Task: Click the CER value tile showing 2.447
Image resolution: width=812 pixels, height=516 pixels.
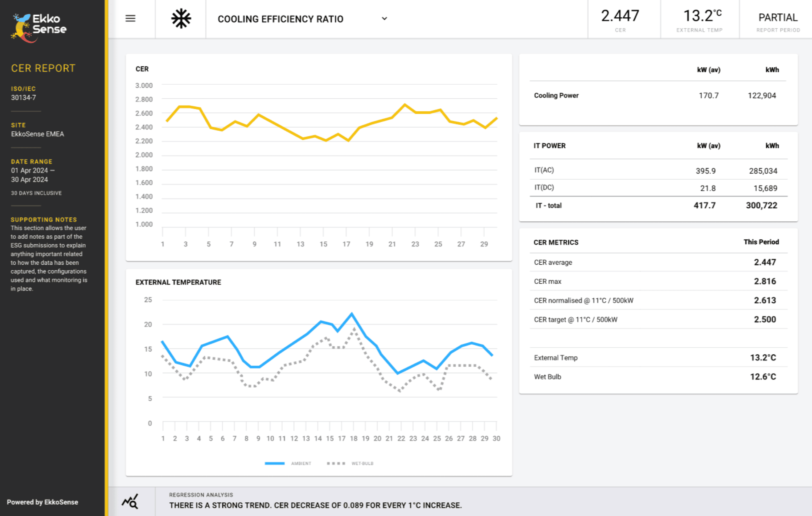Action: [x=620, y=18]
